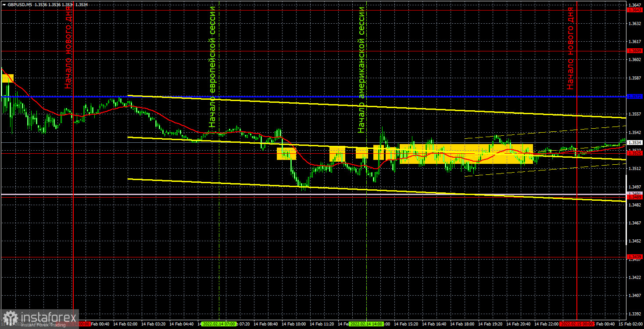Select the 14 Feb 22:00 time label

[x=547, y=324]
